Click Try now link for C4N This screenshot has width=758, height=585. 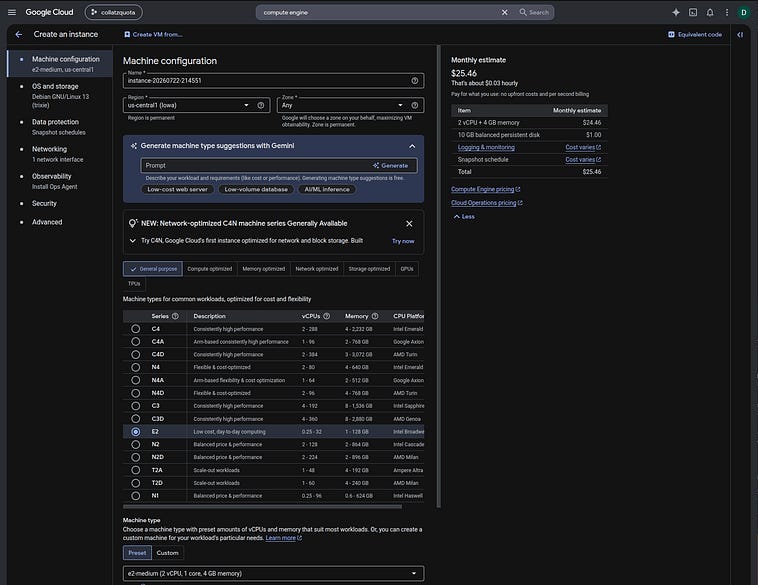point(403,241)
